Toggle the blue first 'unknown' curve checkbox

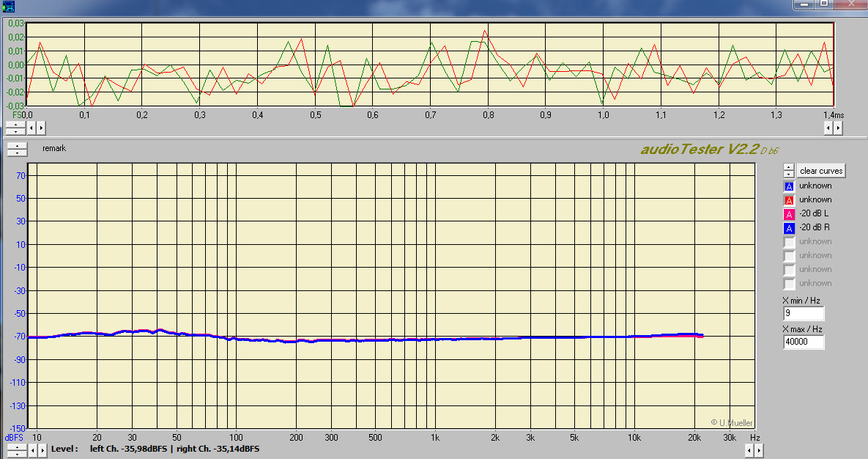(x=789, y=186)
